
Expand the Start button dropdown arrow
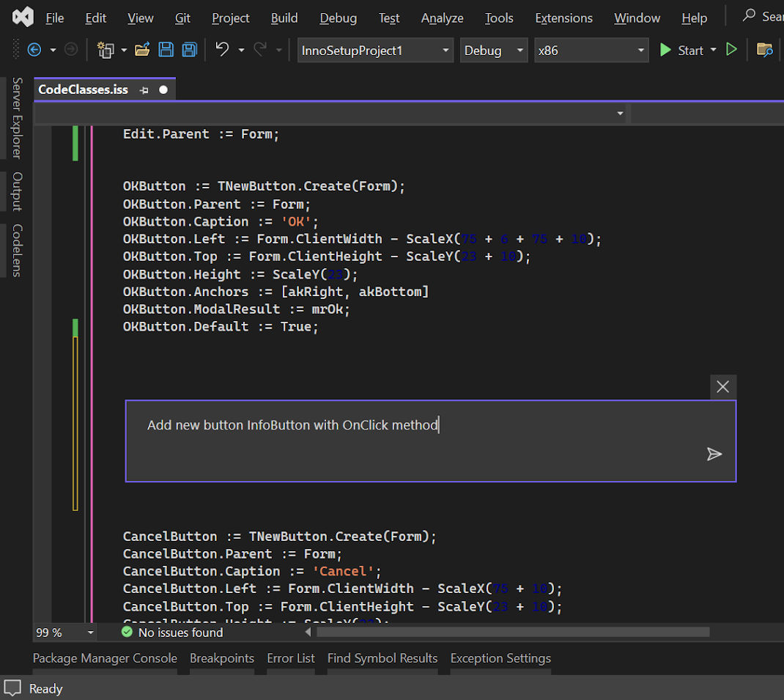714,50
